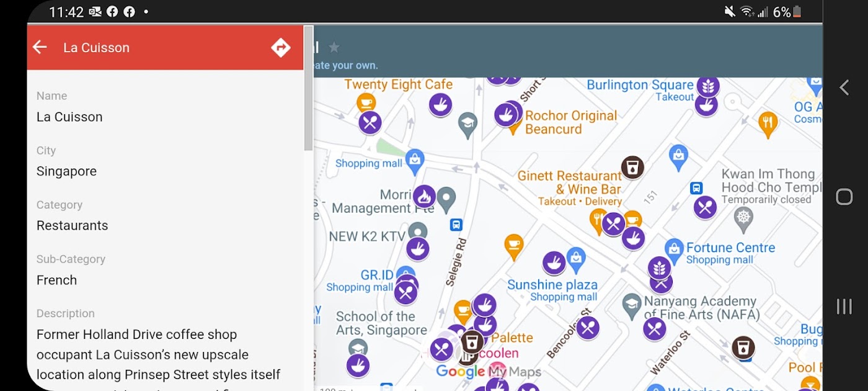
Task: Select the Sunshine plaza shopping pin
Action: [576, 260]
